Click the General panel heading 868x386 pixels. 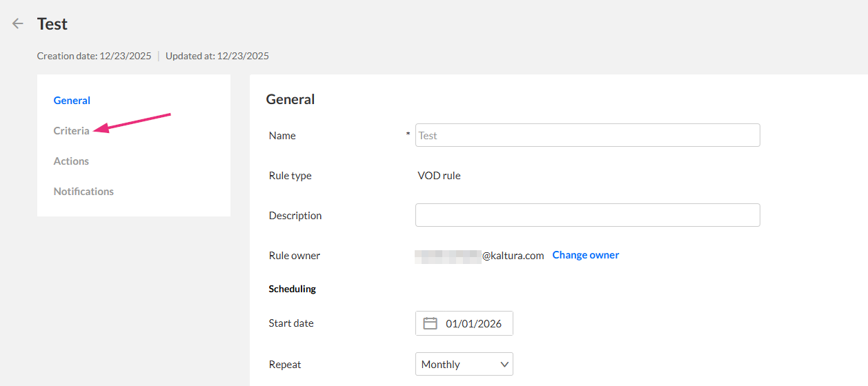290,99
